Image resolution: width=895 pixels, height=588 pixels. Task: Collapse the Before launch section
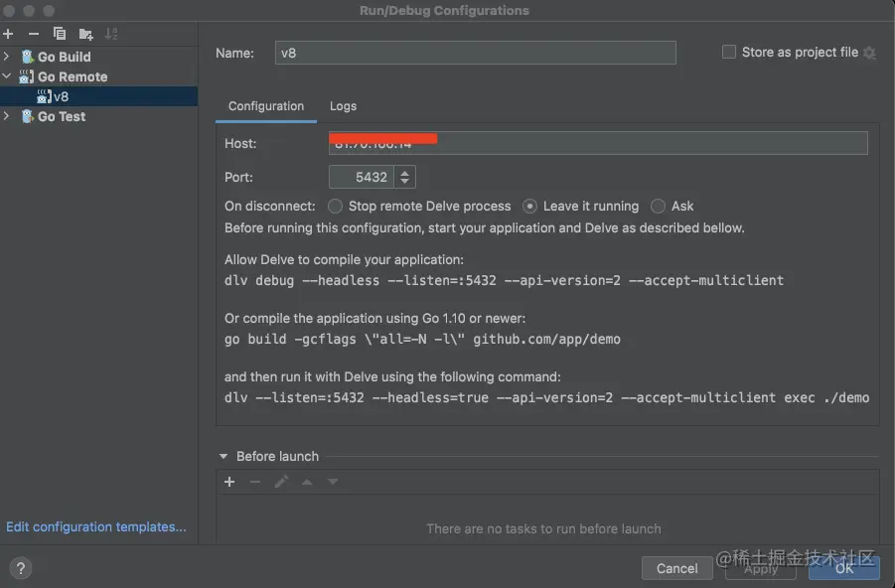(x=224, y=456)
